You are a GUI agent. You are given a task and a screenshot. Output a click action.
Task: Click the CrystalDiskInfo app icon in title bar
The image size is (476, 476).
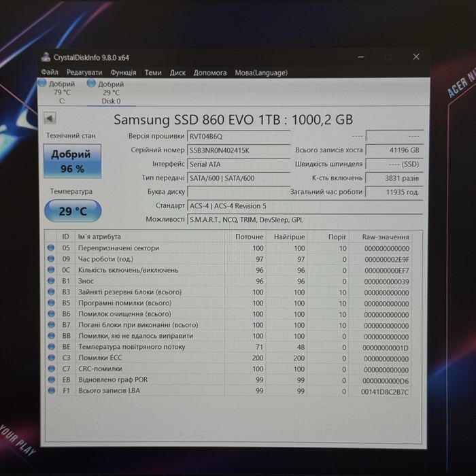tap(46, 57)
